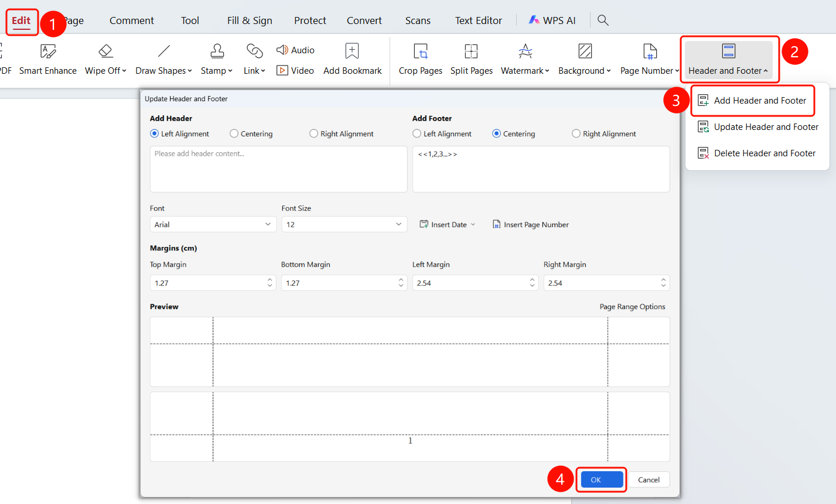
Task: Insert Audio into the PDF
Action: 295,50
